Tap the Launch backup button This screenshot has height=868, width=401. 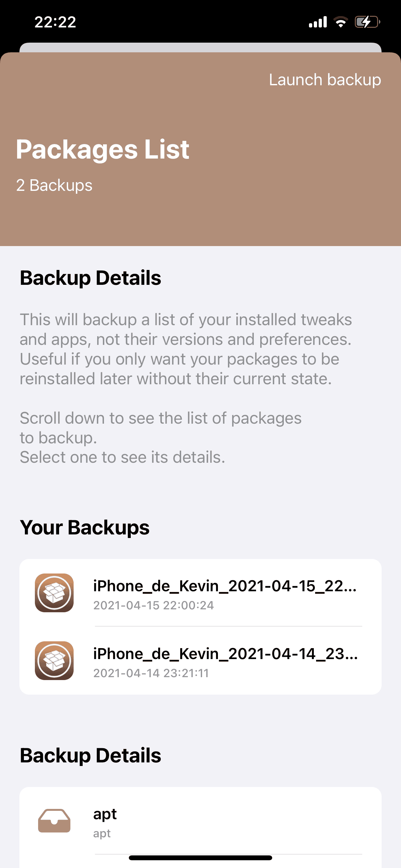tap(325, 80)
